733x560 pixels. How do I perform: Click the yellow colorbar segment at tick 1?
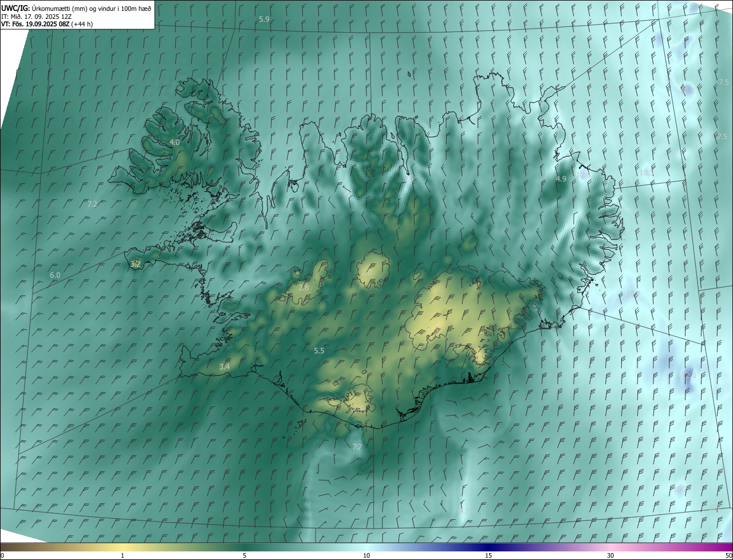[x=123, y=547]
